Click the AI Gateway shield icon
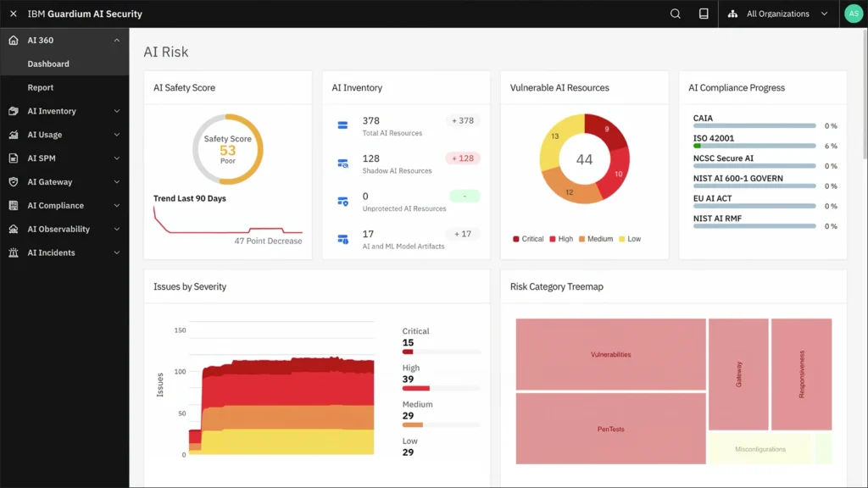The width and height of the screenshot is (868, 488). pos(14,182)
